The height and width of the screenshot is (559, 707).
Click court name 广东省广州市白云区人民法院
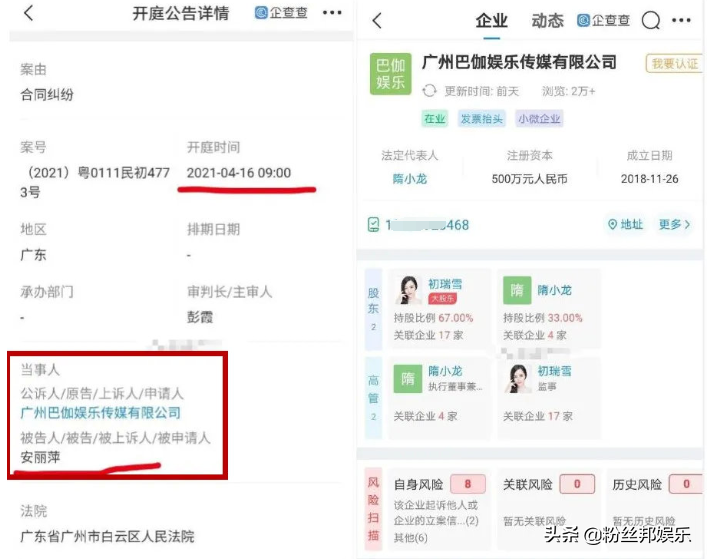point(107,536)
